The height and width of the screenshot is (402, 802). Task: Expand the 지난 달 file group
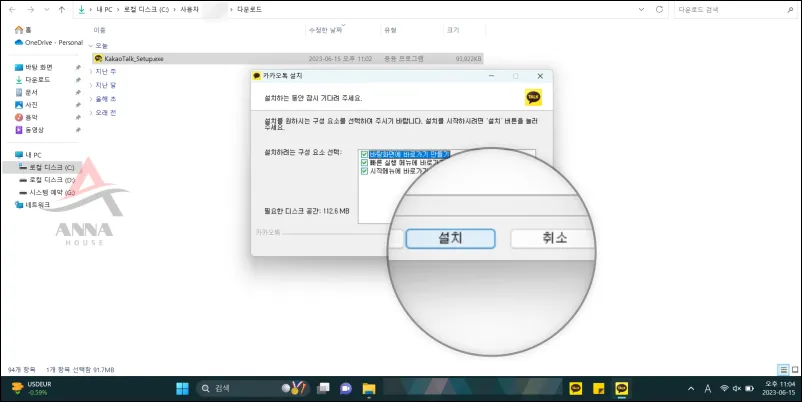[x=91, y=85]
